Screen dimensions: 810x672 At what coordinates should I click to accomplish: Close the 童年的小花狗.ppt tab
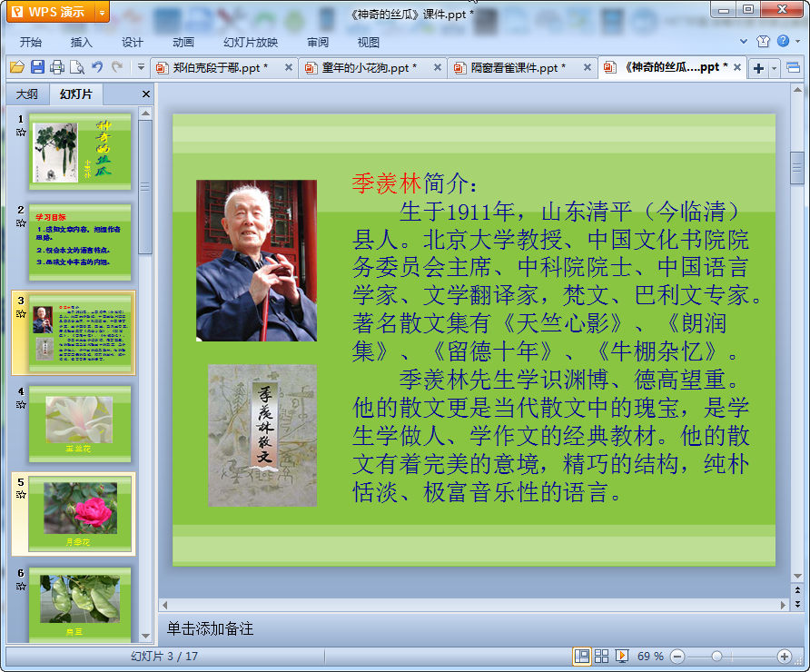tap(438, 68)
